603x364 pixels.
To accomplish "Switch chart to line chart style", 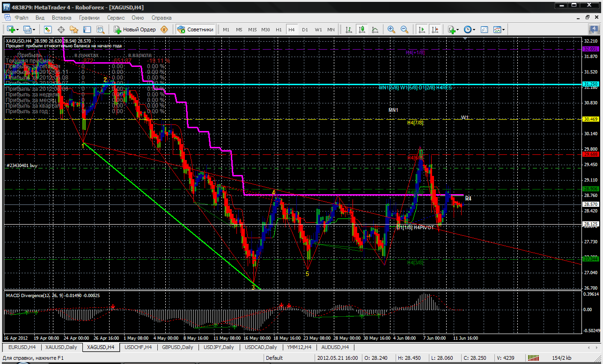I will (375, 29).
